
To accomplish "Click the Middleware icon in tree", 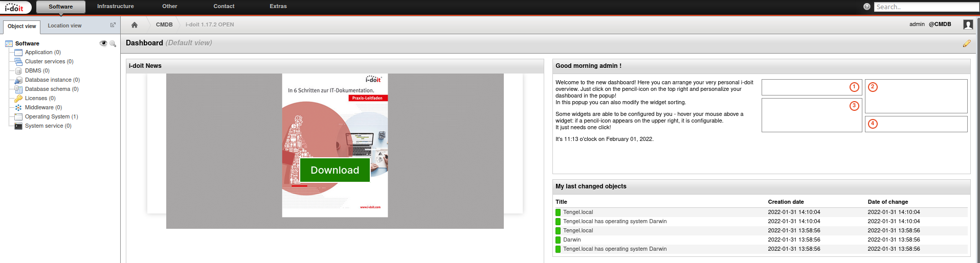I will [x=18, y=108].
